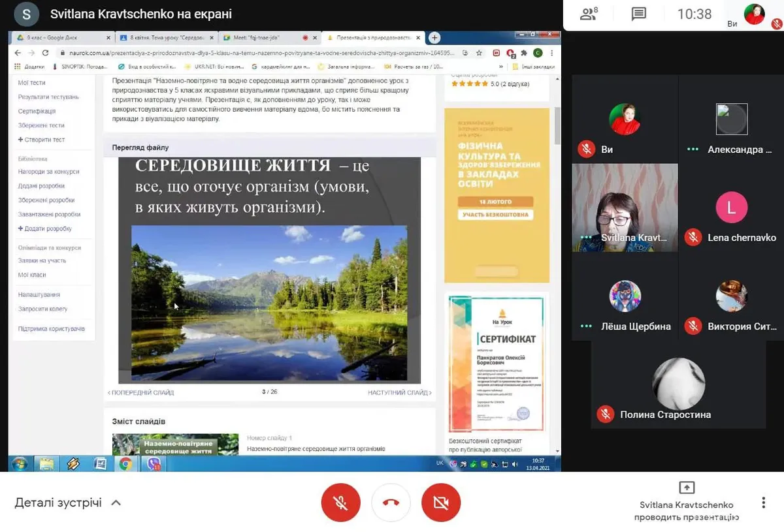Open Chrome from the Windows taskbar
The width and height of the screenshot is (784, 532).
click(125, 464)
